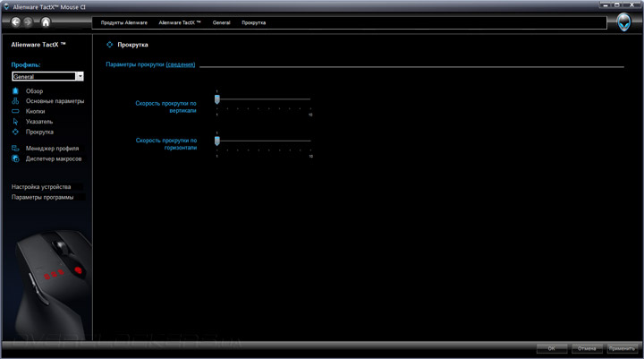Image resolution: width=644 pixels, height=359 pixels.
Task: Follow the сведения link
Action: [x=181, y=64]
